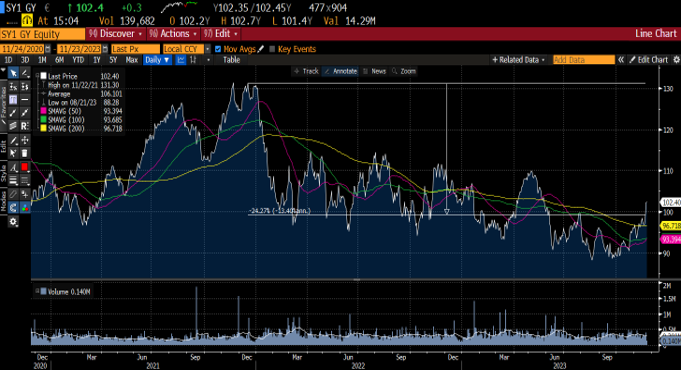
Task: Enable the Key Events checkbox
Action: [x=272, y=49]
